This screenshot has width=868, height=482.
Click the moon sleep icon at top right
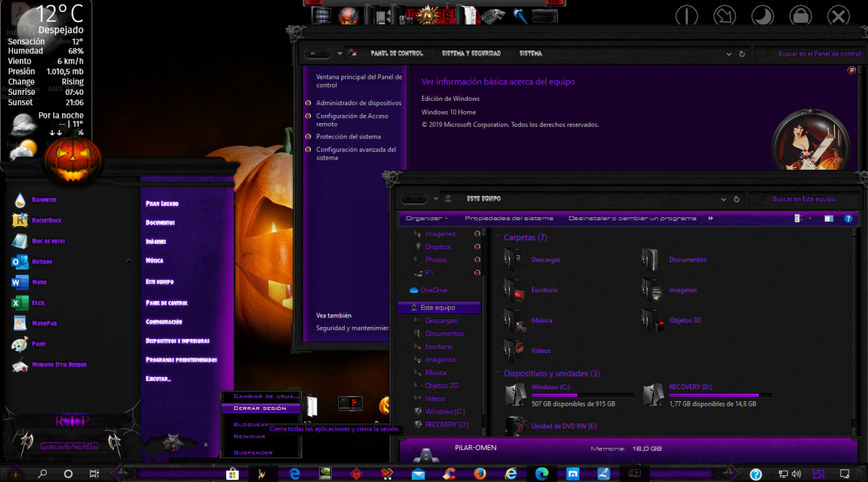pos(762,16)
